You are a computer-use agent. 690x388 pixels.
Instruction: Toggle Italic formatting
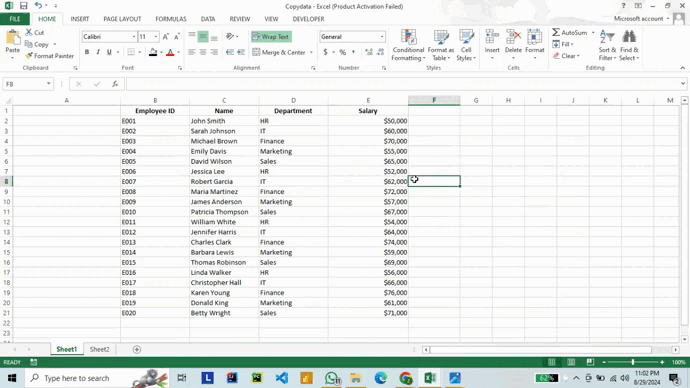coord(98,52)
